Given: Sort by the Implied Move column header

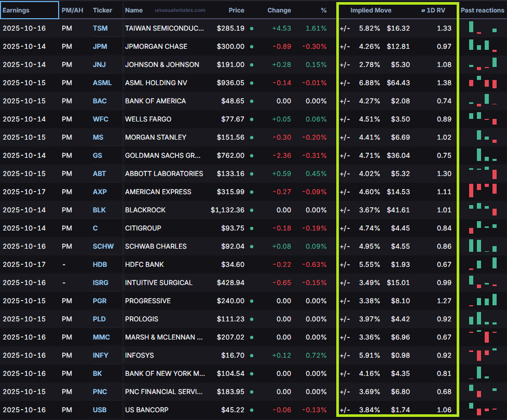Looking at the screenshot, I should coord(371,10).
